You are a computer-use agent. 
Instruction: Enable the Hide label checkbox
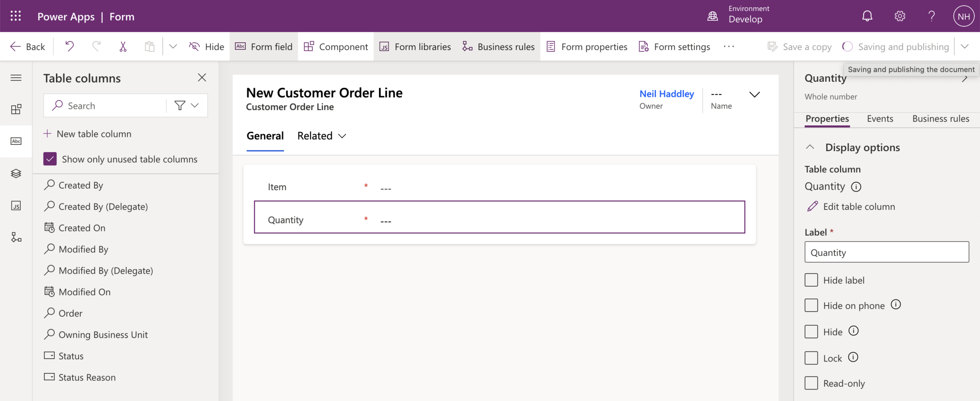pos(811,280)
